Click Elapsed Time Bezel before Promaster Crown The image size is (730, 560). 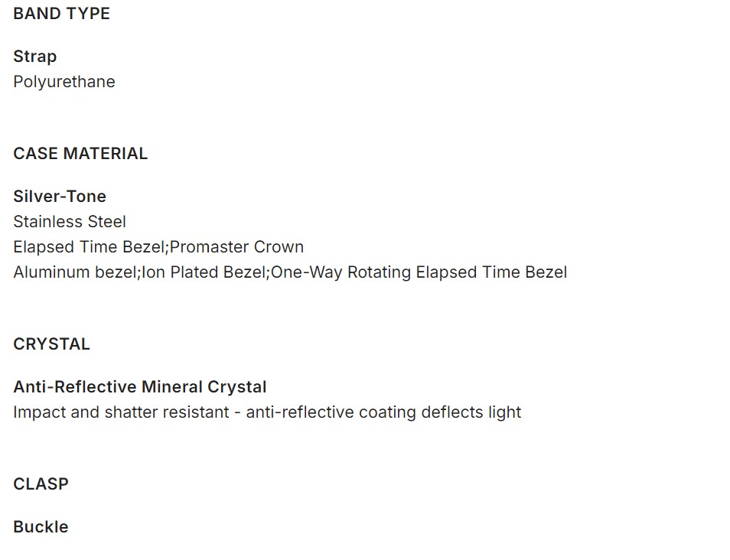pos(90,247)
